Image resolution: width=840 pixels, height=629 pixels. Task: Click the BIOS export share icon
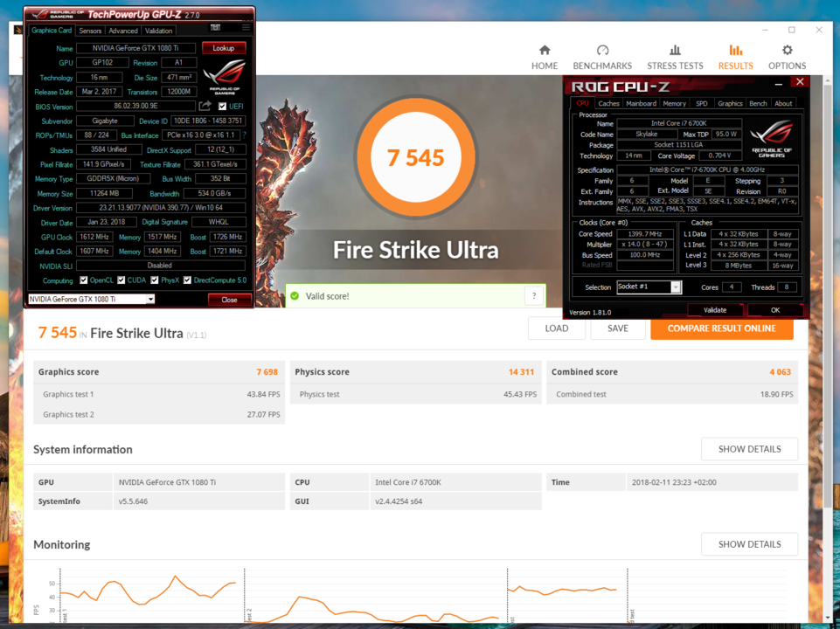click(x=205, y=106)
